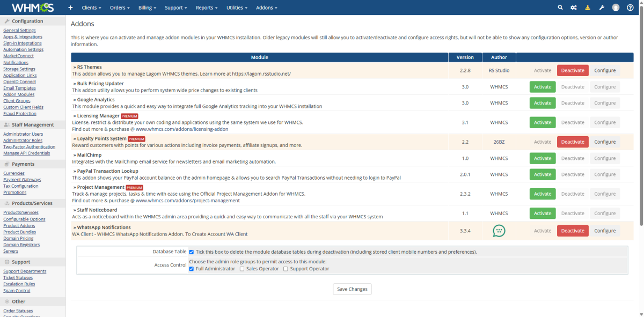Activate the PayPal Transaction Lookup addon
Screen dimensions: 644x317
(x=543, y=174)
